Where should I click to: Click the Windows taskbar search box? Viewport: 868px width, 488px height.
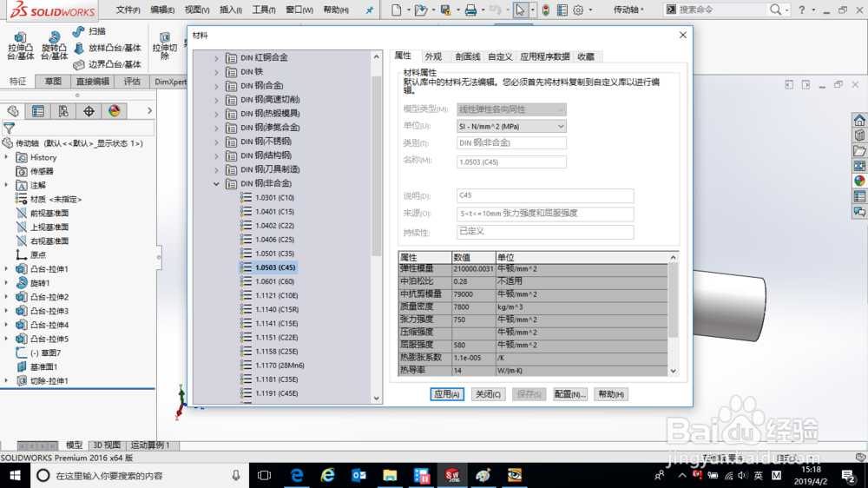click(x=137, y=475)
